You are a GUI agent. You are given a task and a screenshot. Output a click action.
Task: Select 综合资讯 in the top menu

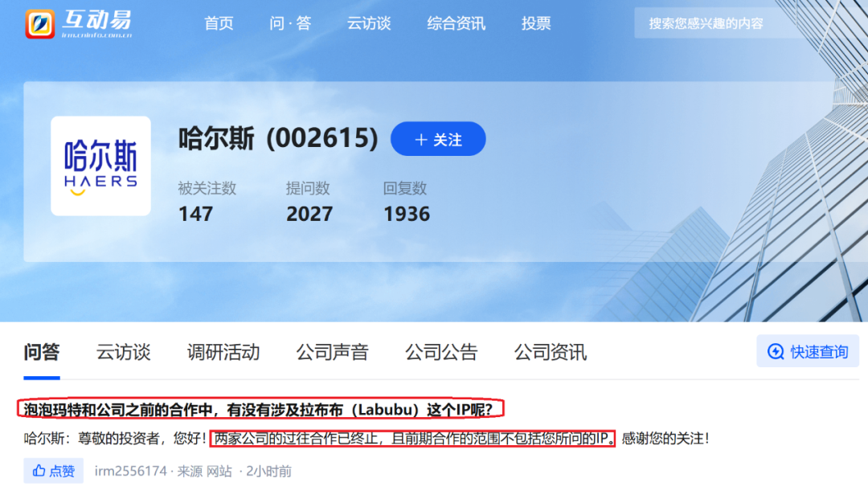(456, 23)
